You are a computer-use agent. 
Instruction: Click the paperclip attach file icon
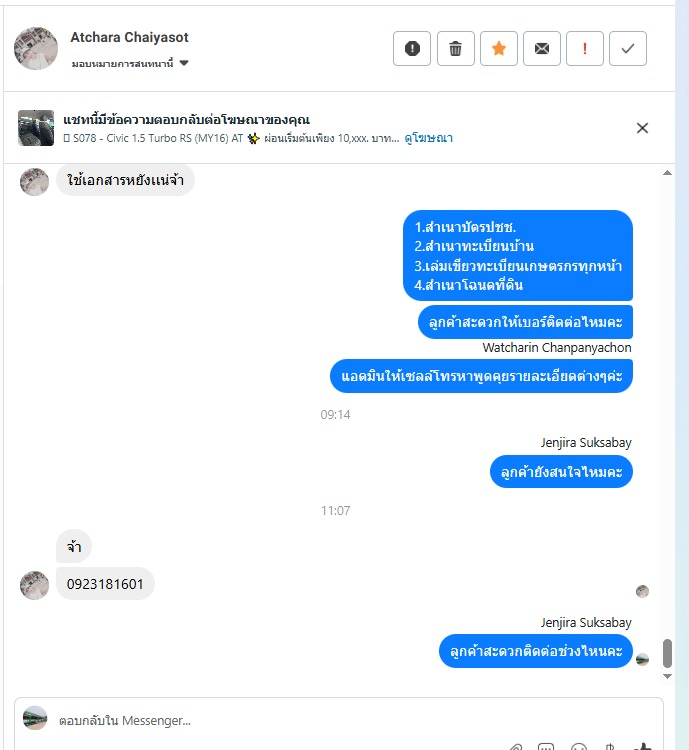tap(515, 746)
